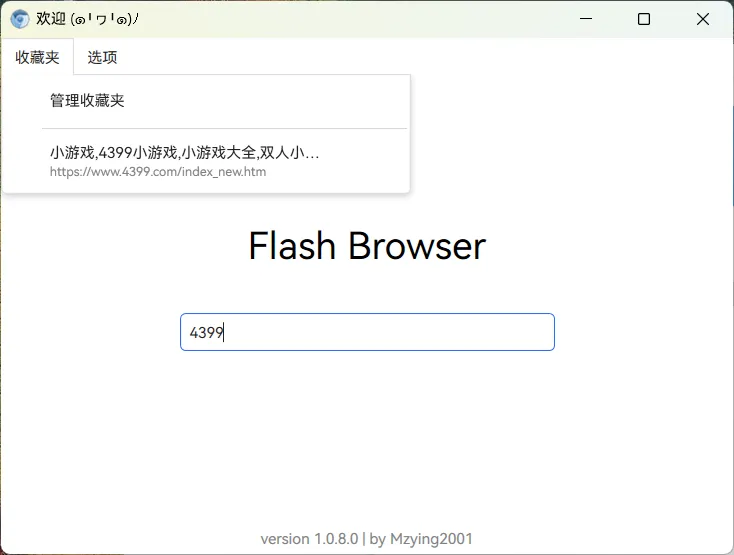734x555 pixels.
Task: Maximize the Flash Browser window
Action: pyautogui.click(x=644, y=19)
